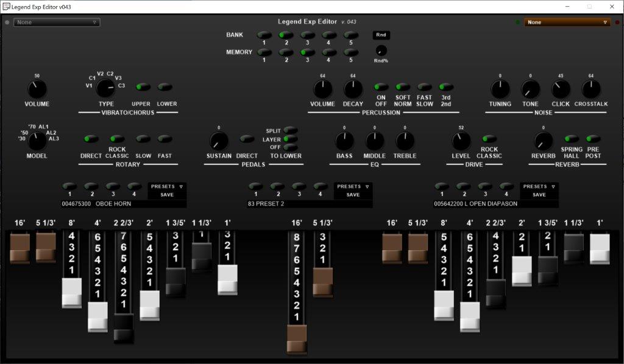Screen dimensions: 624x364
Task: Click the right manual 4' white drawbar
Action: click(470, 317)
